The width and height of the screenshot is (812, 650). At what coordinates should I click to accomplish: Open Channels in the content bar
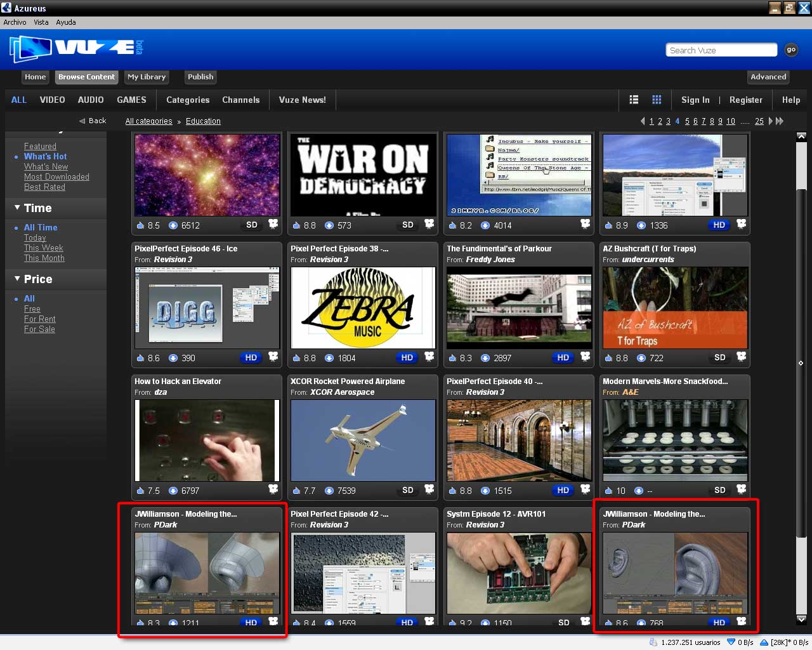pos(241,100)
